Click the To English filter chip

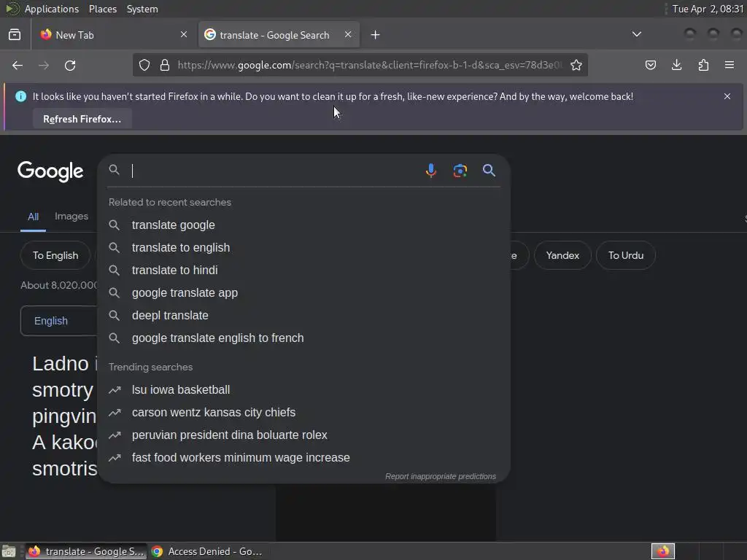pos(55,255)
